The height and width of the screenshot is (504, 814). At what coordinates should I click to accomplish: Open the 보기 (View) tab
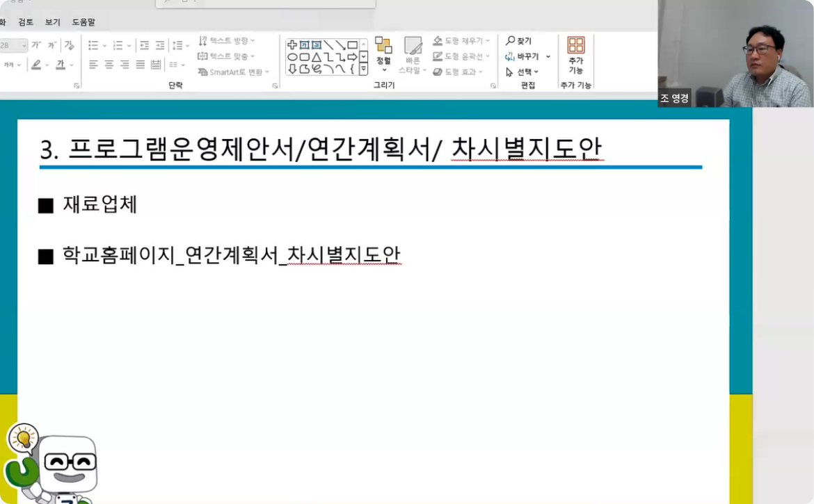[x=53, y=22]
